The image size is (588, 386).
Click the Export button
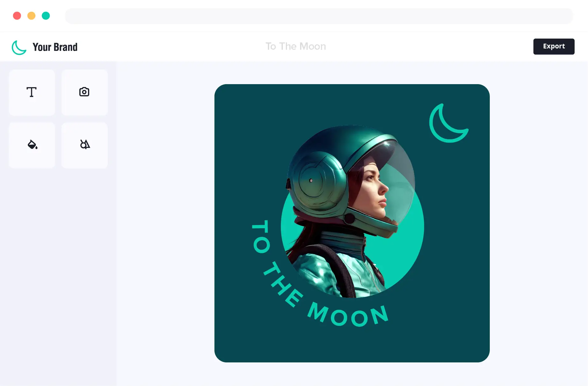coord(554,47)
